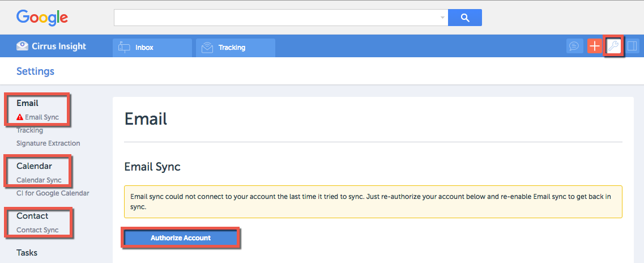644x263 pixels.
Task: Open Signature Extraction settings
Action: [48, 143]
